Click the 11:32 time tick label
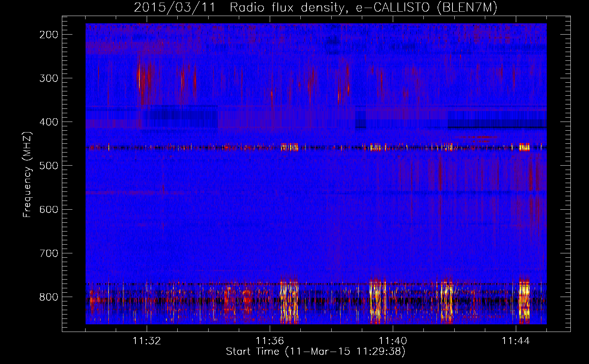Screen dimensions: 589x364 (x=147, y=341)
